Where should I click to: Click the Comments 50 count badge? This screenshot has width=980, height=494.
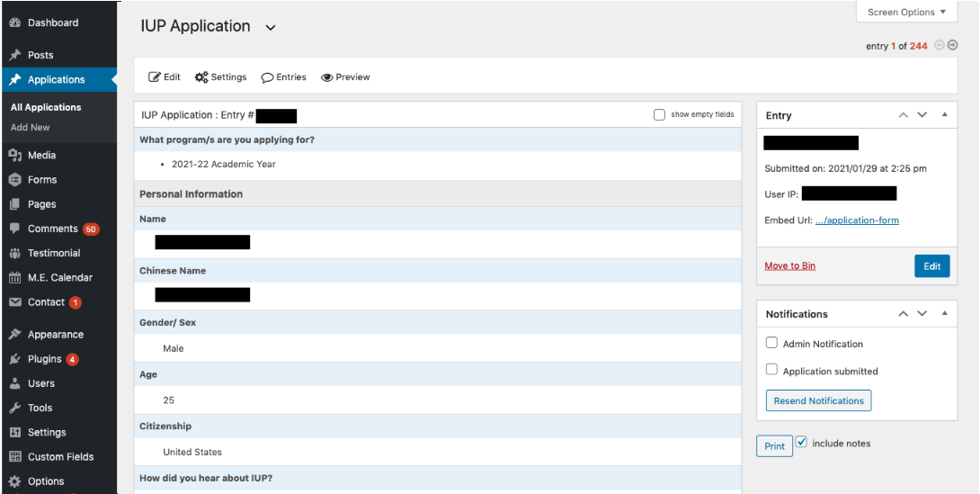tap(91, 229)
